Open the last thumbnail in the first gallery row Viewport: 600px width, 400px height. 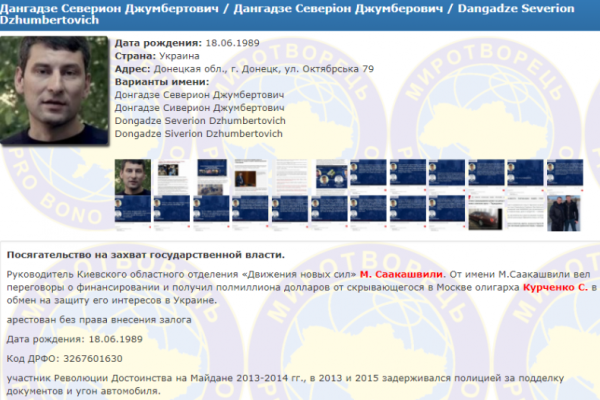[565, 177]
